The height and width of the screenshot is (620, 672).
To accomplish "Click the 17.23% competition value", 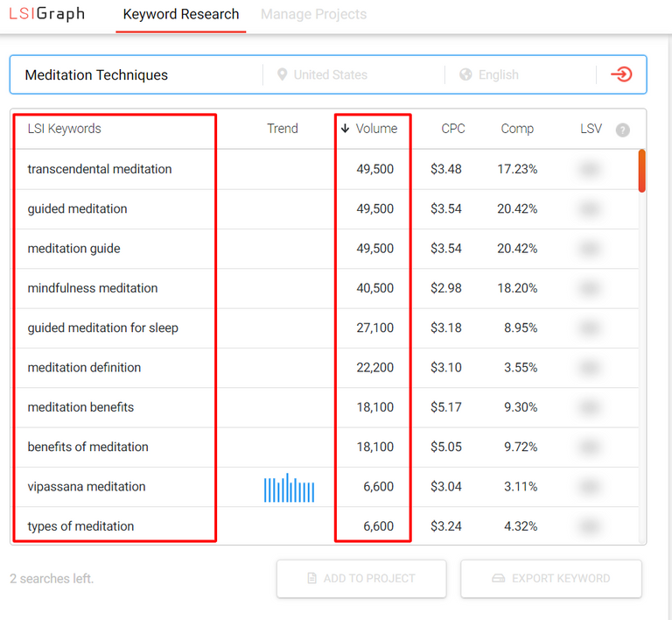I will click(x=517, y=169).
